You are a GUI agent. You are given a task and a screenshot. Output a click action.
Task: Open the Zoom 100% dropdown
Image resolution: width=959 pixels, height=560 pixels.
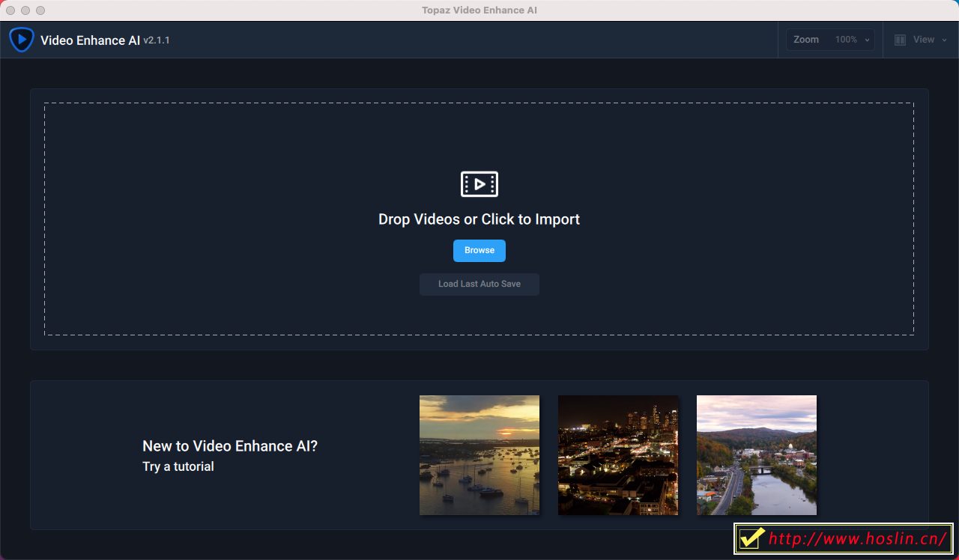pos(830,40)
